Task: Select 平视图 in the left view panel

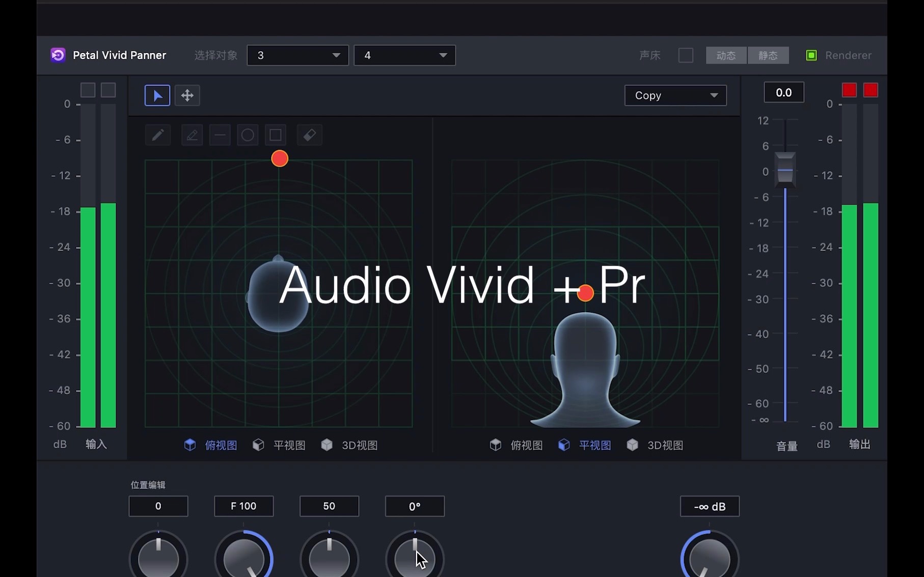Action: click(279, 445)
